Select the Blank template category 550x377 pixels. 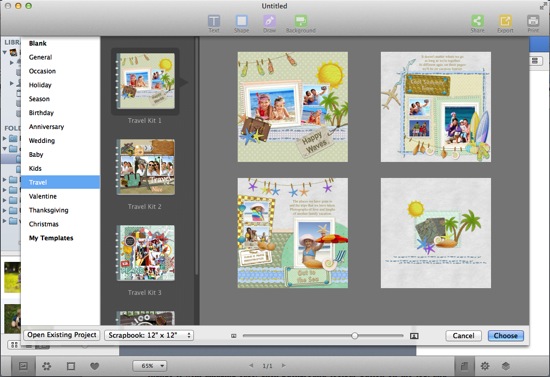[x=60, y=43]
